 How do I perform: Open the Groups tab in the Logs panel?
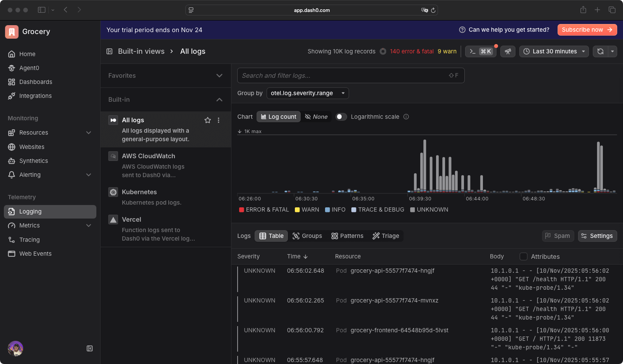[307, 236]
